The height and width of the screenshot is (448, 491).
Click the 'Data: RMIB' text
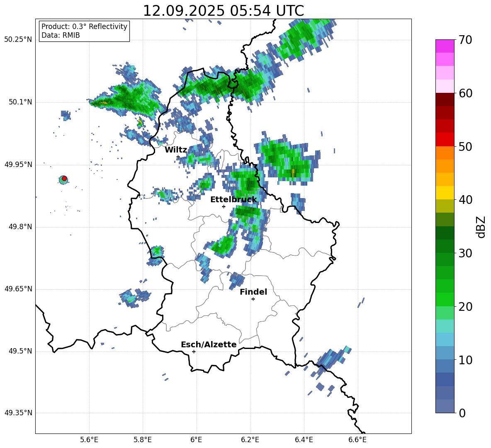click(x=61, y=35)
